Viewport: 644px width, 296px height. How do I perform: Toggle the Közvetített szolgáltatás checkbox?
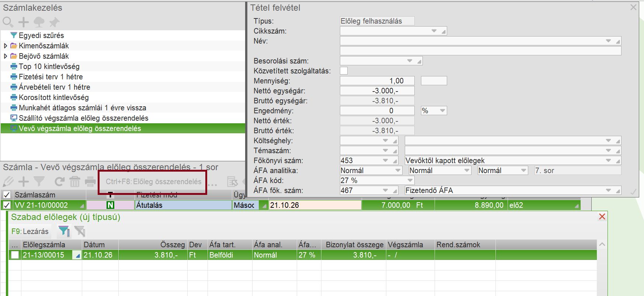[344, 71]
